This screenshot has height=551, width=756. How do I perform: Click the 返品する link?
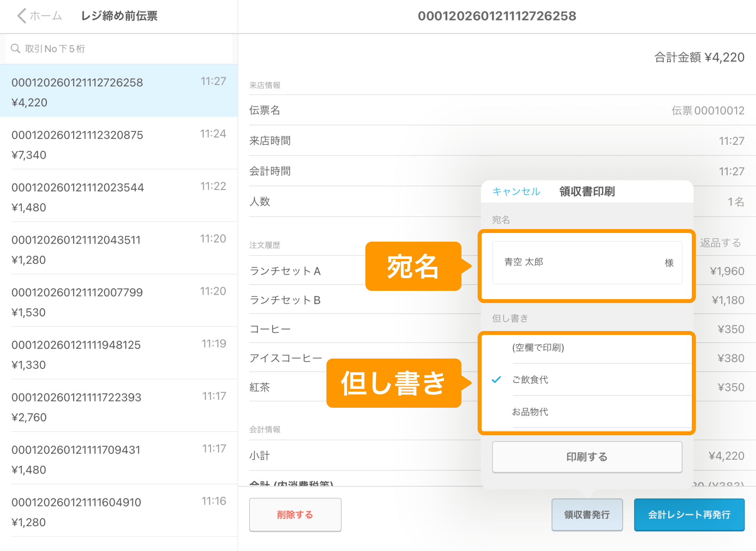[721, 243]
